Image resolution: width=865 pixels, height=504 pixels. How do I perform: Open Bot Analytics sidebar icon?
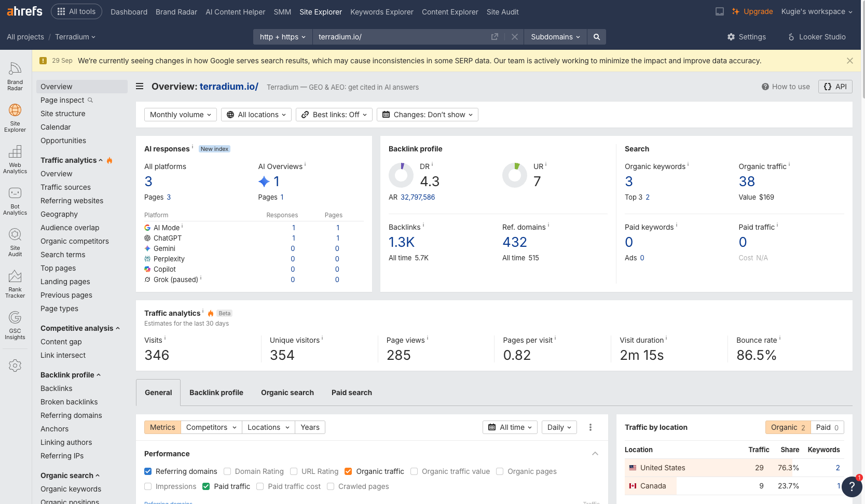coord(15,201)
